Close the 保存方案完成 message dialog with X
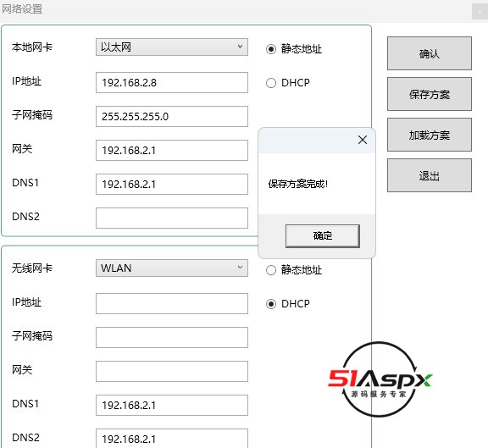Screen dimensions: 488x448 tap(363, 140)
